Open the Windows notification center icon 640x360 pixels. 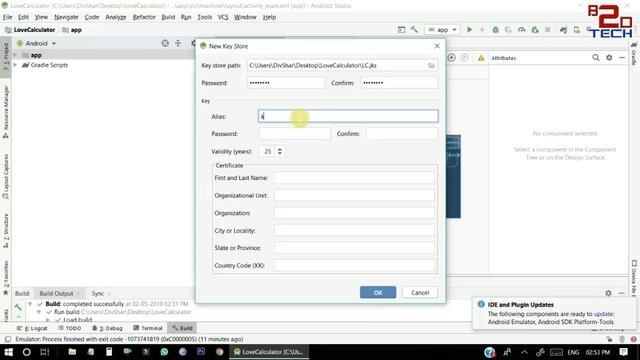click(624, 352)
